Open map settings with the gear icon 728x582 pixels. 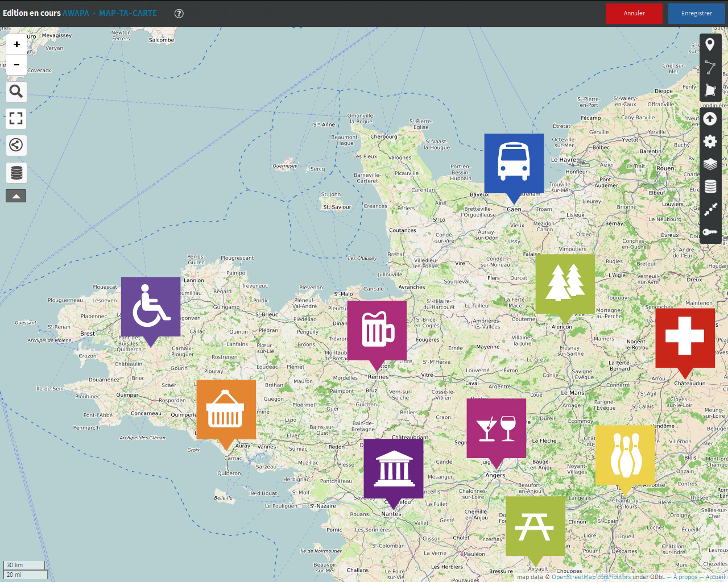710,142
